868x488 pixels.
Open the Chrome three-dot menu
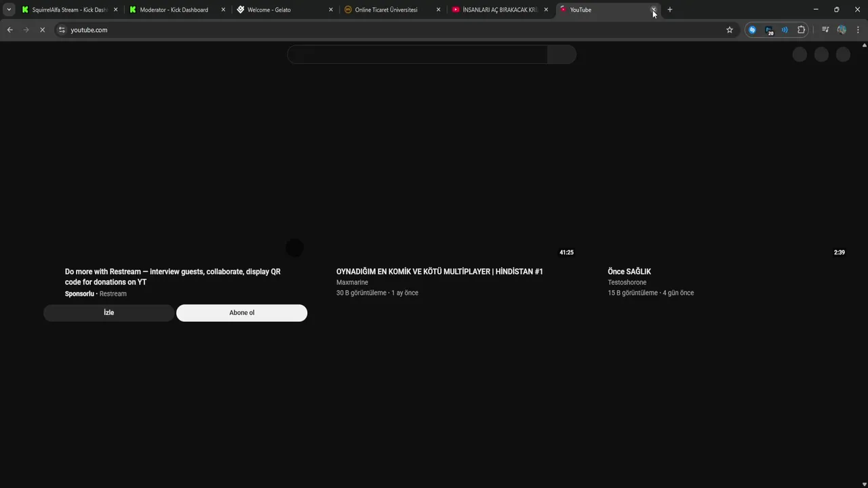858,30
